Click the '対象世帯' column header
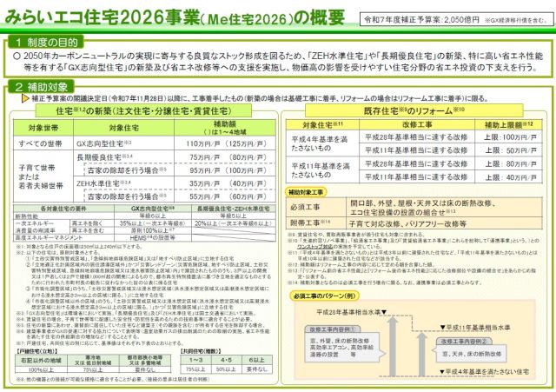 coord(43,128)
